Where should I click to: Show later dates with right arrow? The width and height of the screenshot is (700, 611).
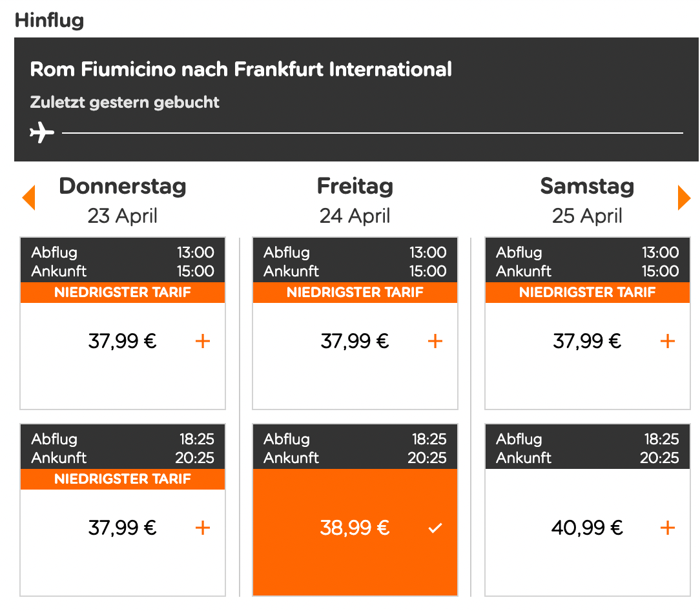pos(684,198)
